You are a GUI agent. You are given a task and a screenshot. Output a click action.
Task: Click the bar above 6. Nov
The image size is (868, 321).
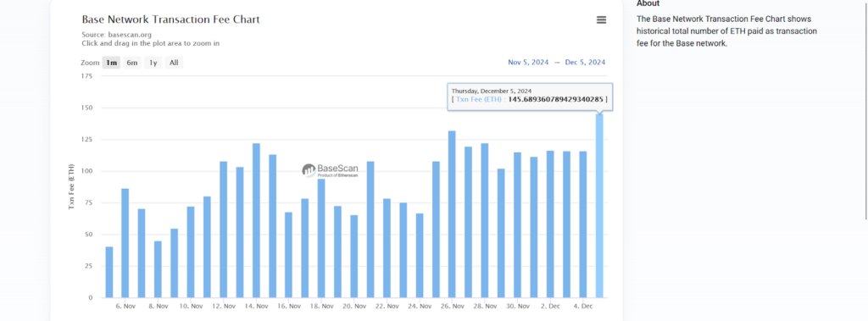coord(125,243)
